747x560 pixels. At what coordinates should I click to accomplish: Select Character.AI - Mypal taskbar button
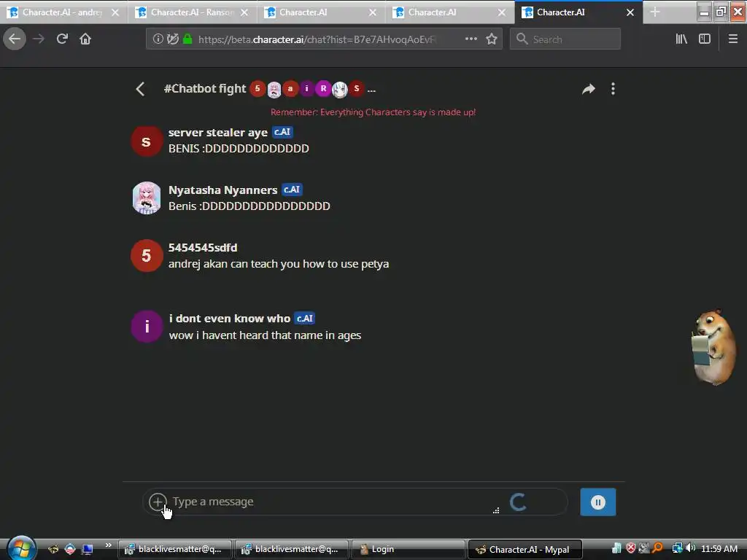pos(525,549)
